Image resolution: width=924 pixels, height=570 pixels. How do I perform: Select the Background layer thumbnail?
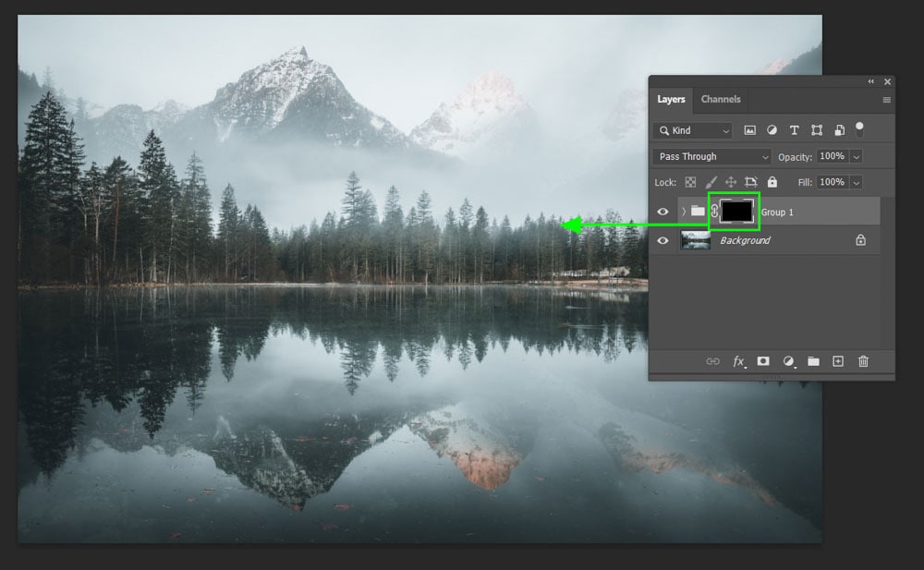click(696, 240)
